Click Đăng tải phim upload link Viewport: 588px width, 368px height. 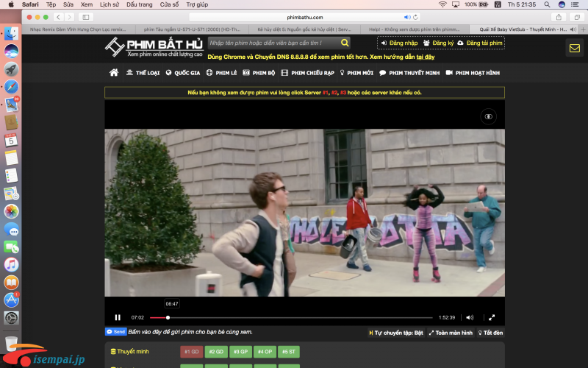(480, 43)
